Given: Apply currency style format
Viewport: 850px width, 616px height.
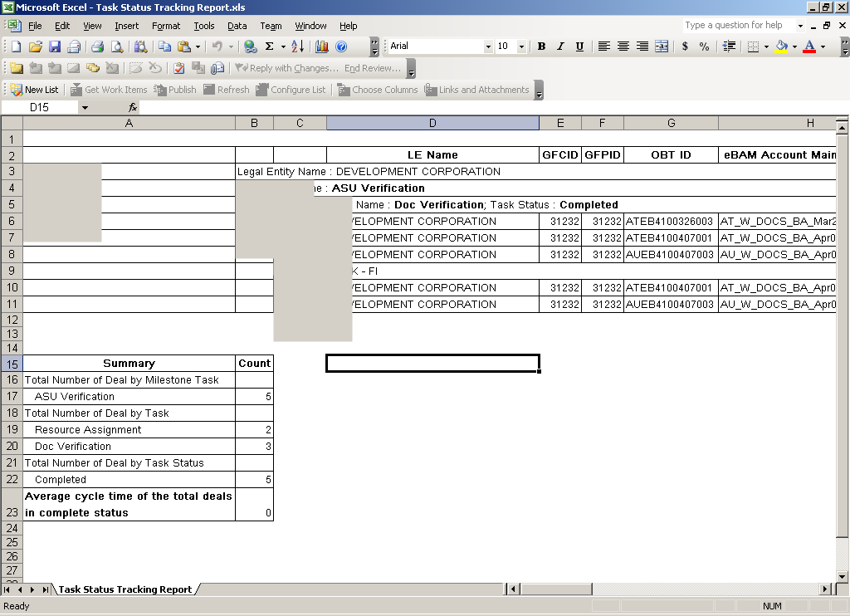Looking at the screenshot, I should point(685,46).
